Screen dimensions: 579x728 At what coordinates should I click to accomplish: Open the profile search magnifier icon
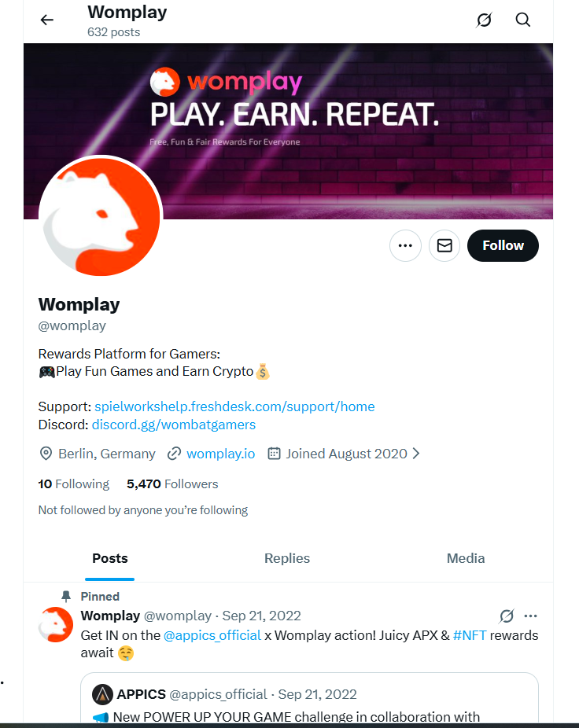[x=523, y=20]
